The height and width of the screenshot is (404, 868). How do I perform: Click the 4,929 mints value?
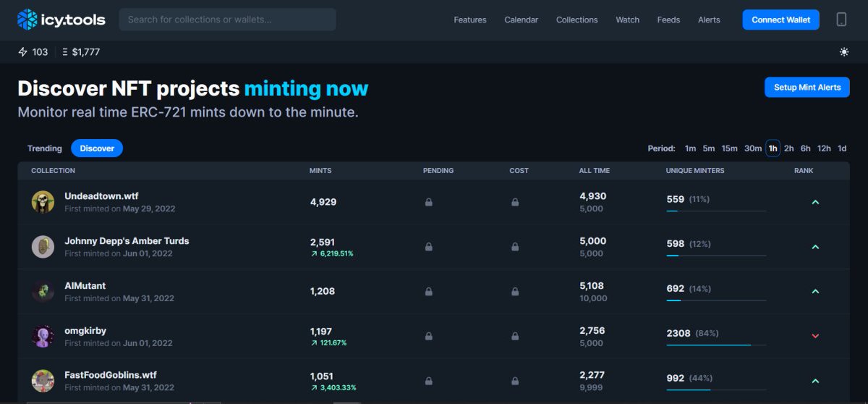(323, 202)
